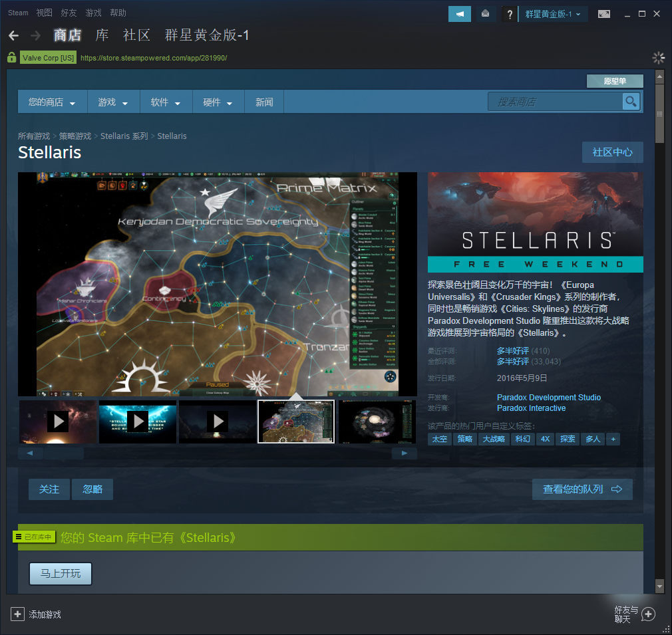
Task: Click the search magnifier icon
Action: pos(631,102)
